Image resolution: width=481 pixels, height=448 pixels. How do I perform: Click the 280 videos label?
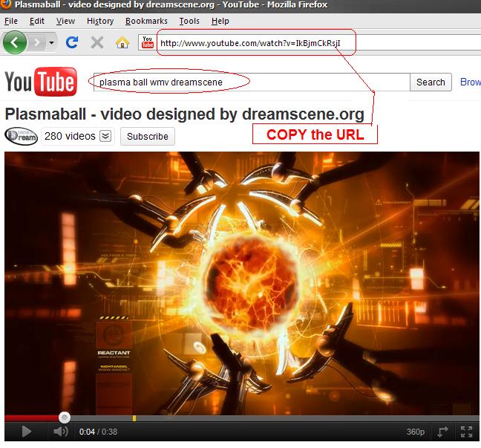[70, 136]
